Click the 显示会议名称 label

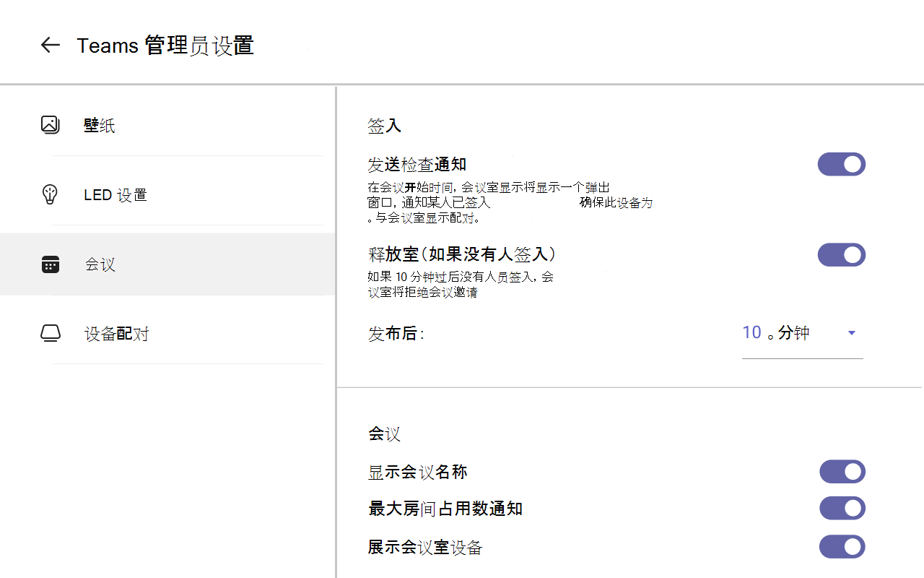tap(418, 473)
